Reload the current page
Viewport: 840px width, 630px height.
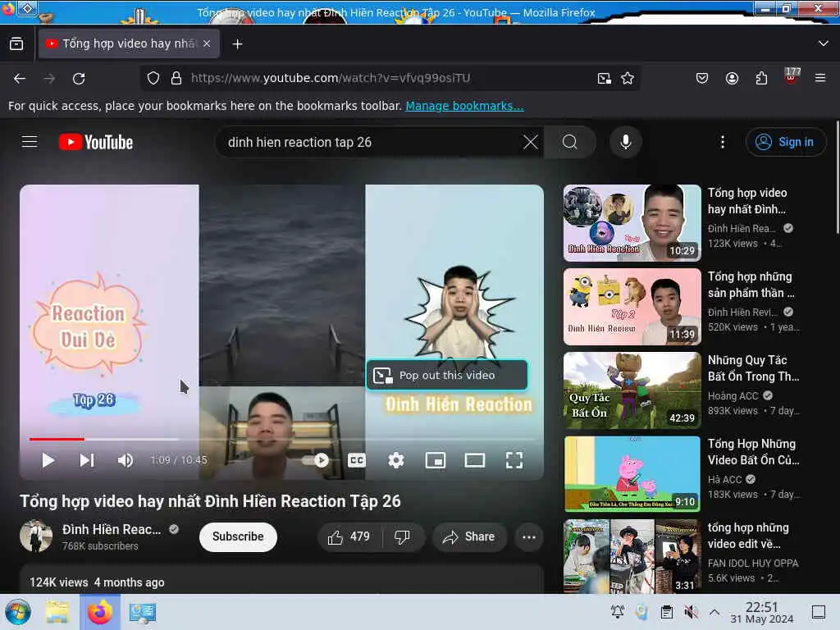[x=79, y=79]
